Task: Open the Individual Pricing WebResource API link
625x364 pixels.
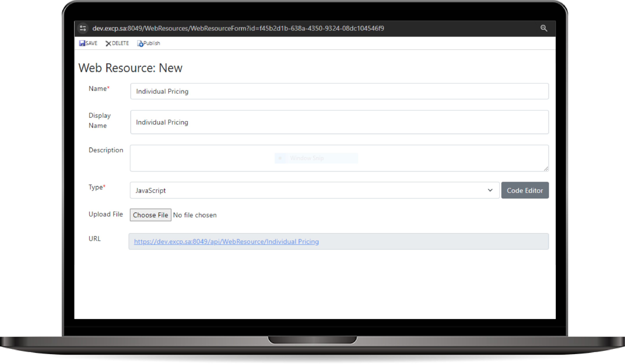Action: (x=226, y=242)
